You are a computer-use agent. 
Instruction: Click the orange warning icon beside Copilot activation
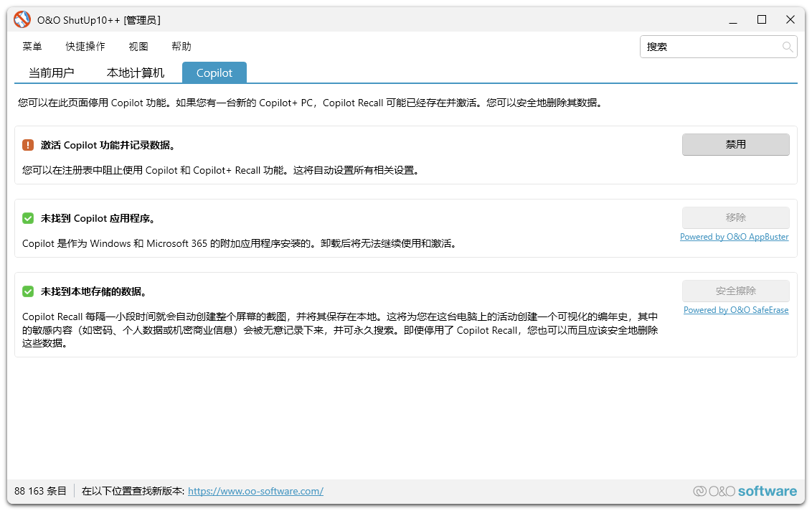[28, 145]
